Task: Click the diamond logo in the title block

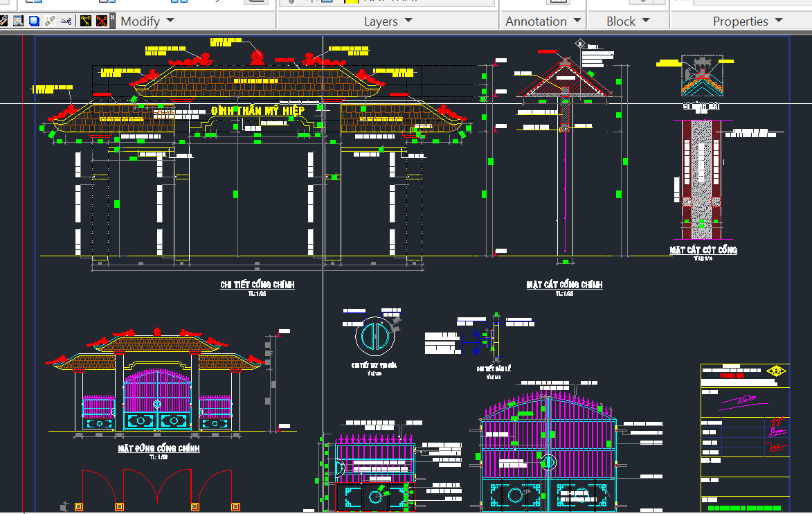Action: point(777,371)
